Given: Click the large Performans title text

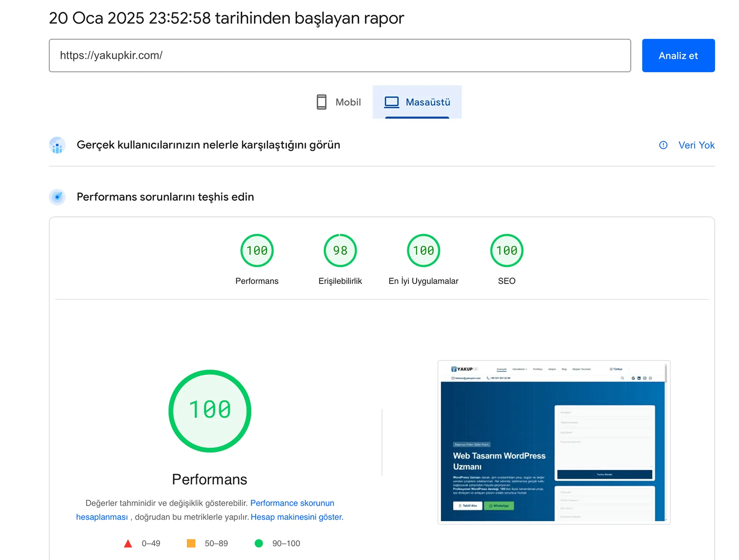Looking at the screenshot, I should click(x=209, y=480).
